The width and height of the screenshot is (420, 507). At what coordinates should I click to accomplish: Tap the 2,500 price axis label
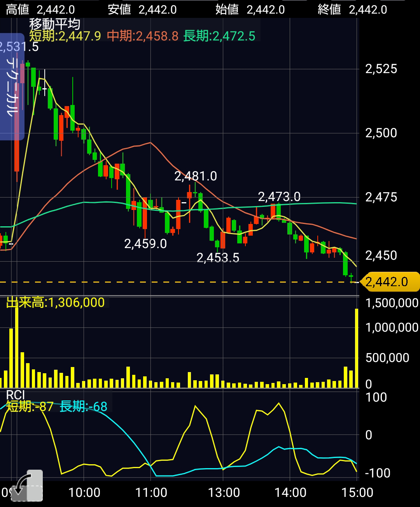[381, 133]
